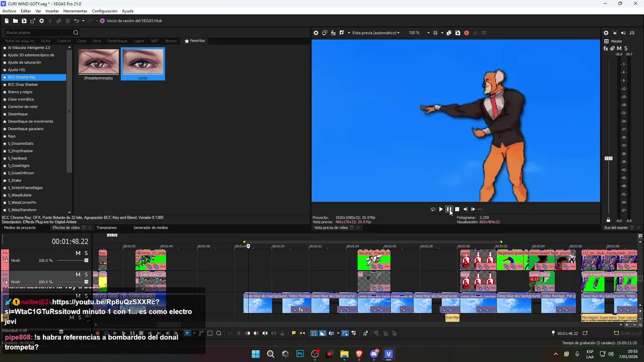The width and height of the screenshot is (644, 362).
Task: Stop playback under the preview
Action: coord(457,209)
